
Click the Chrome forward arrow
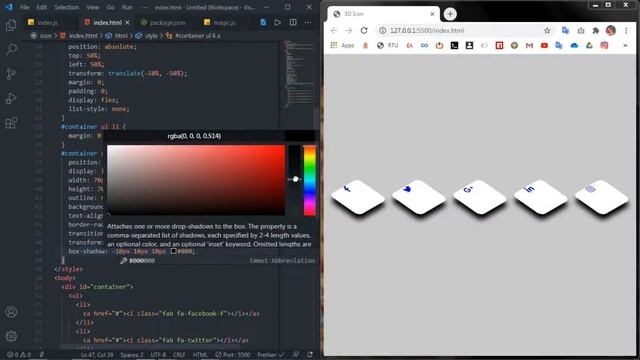349,31
